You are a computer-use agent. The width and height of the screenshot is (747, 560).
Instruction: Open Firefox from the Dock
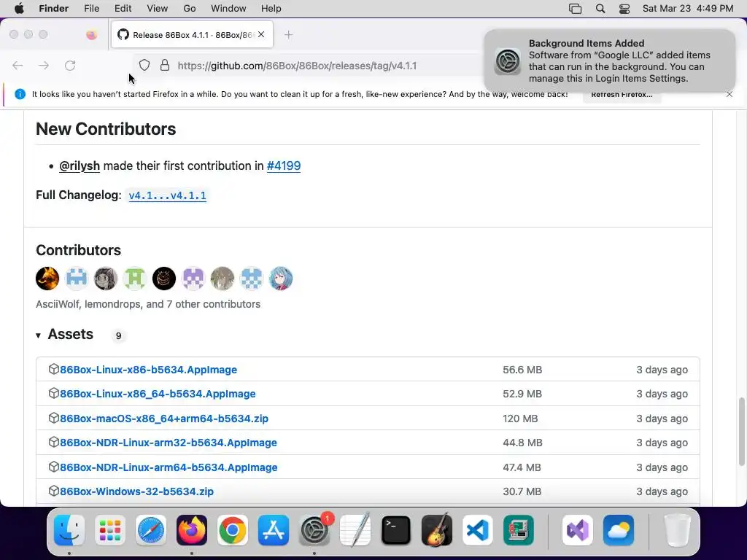(192, 530)
